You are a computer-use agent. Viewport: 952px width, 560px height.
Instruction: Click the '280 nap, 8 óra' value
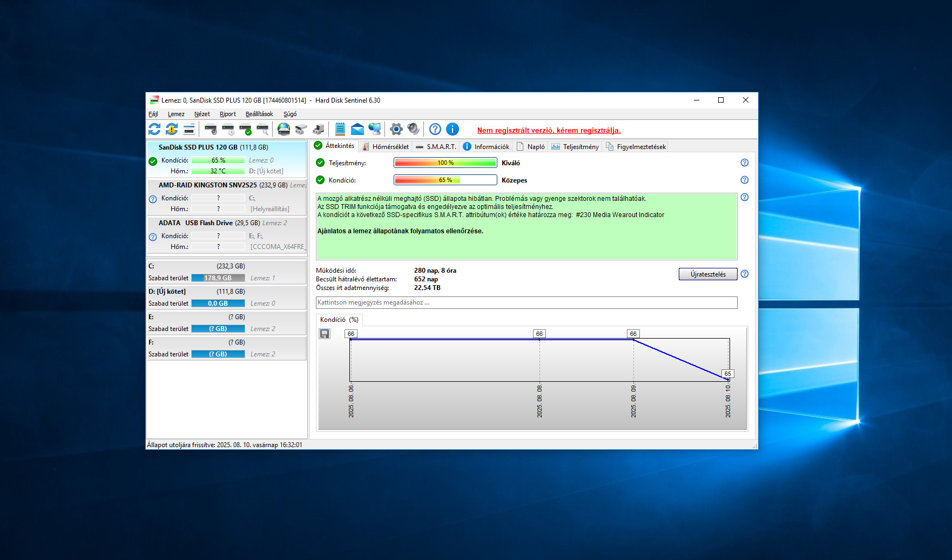(x=435, y=271)
